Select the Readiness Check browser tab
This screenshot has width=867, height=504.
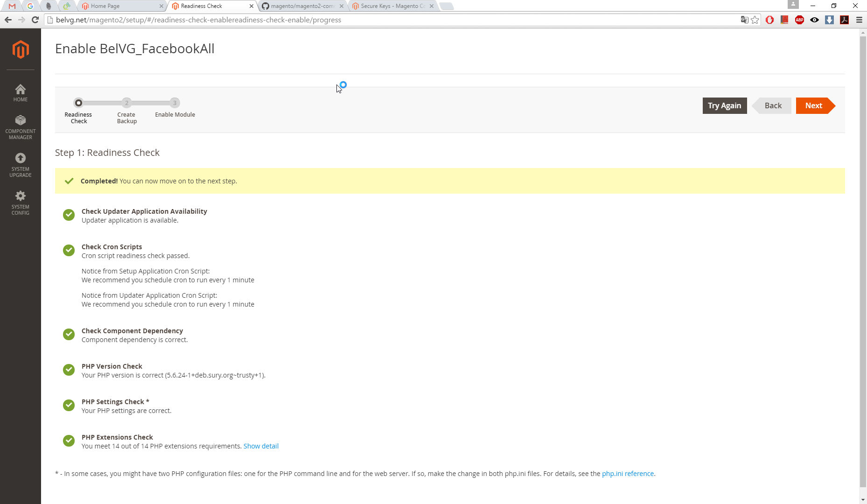(212, 6)
